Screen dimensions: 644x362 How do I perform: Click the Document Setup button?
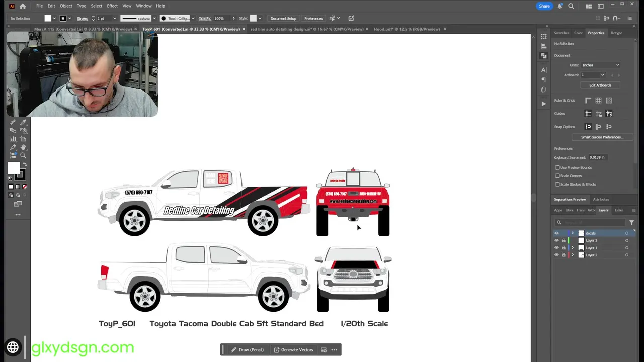click(283, 19)
